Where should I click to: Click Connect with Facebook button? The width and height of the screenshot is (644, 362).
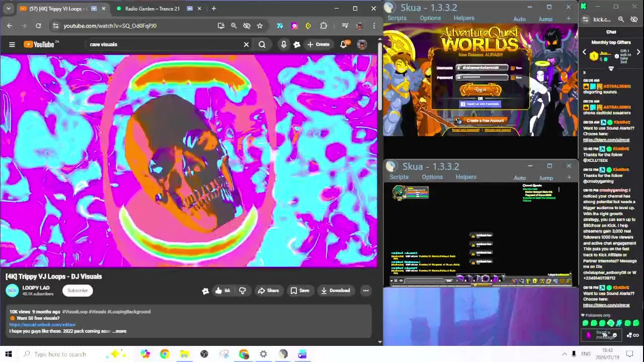pyautogui.click(x=480, y=104)
